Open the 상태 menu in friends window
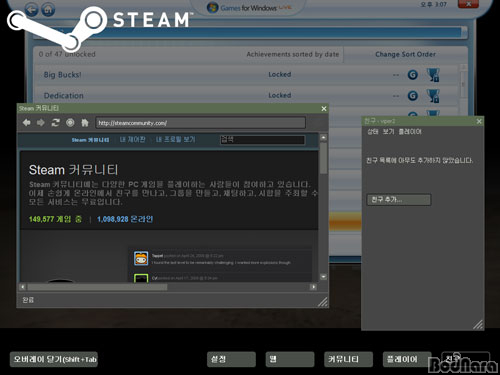Viewport: 500px width, 375px height. pyautogui.click(x=373, y=132)
